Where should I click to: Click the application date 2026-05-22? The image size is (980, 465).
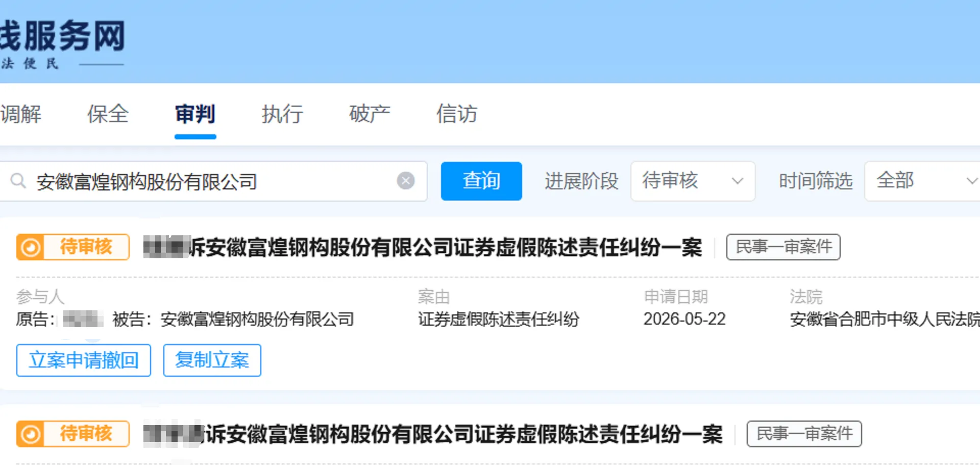coord(684,319)
